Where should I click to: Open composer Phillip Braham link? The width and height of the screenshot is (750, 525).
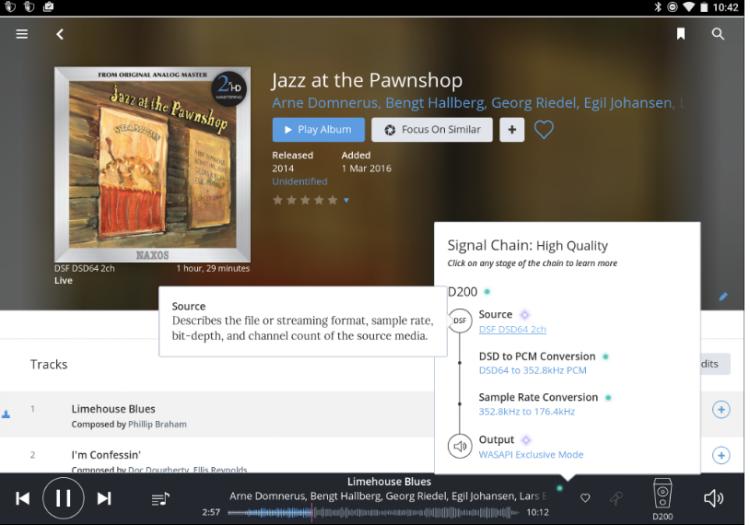(x=157, y=424)
